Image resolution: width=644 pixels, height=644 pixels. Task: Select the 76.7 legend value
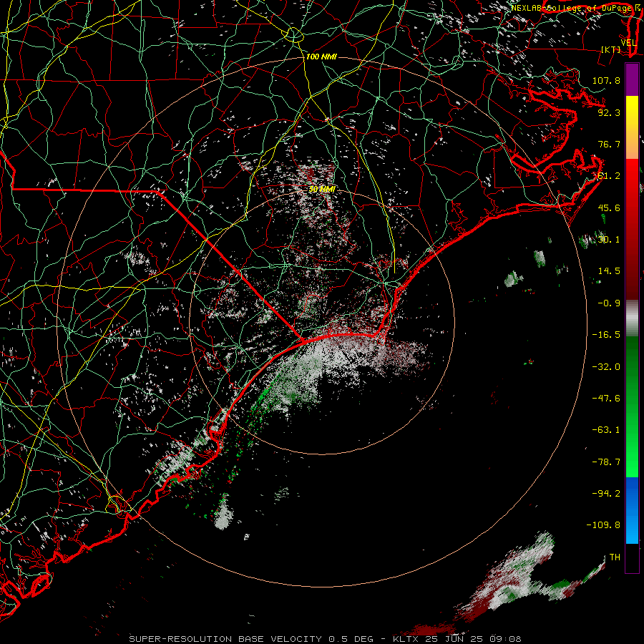coord(609,144)
